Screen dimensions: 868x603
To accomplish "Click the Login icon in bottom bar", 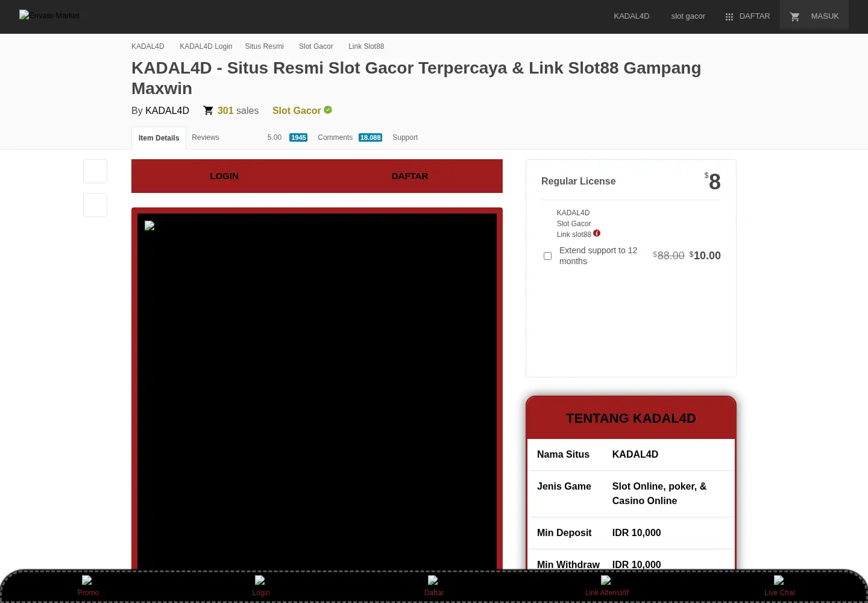I will tap(260, 580).
